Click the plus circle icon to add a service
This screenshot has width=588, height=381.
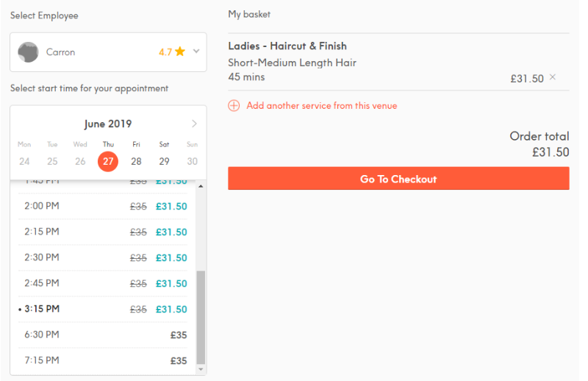click(234, 106)
